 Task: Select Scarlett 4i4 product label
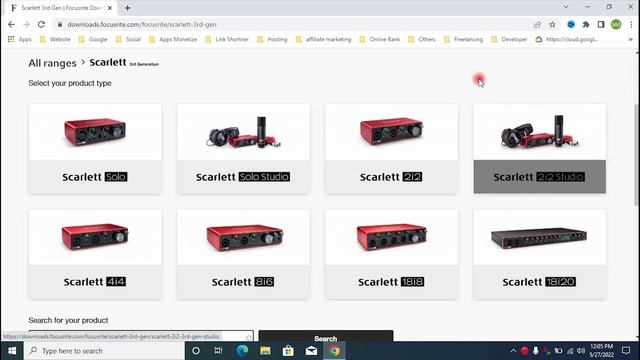[95, 282]
